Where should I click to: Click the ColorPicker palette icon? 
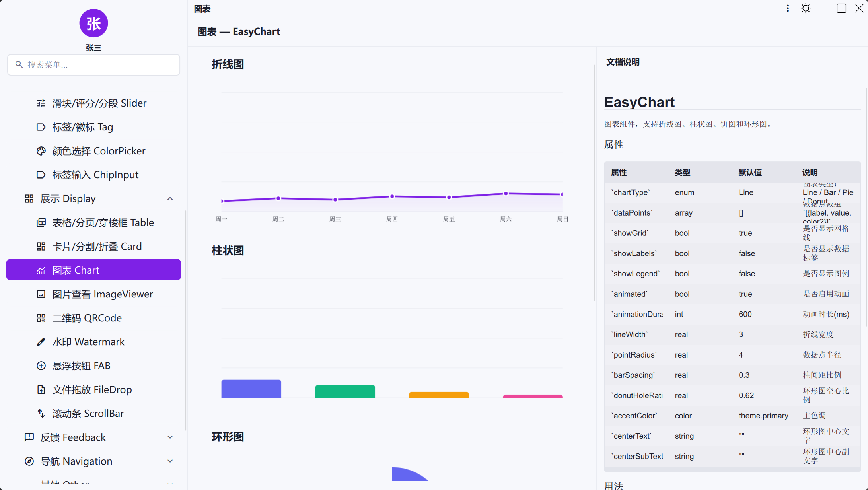pos(41,151)
